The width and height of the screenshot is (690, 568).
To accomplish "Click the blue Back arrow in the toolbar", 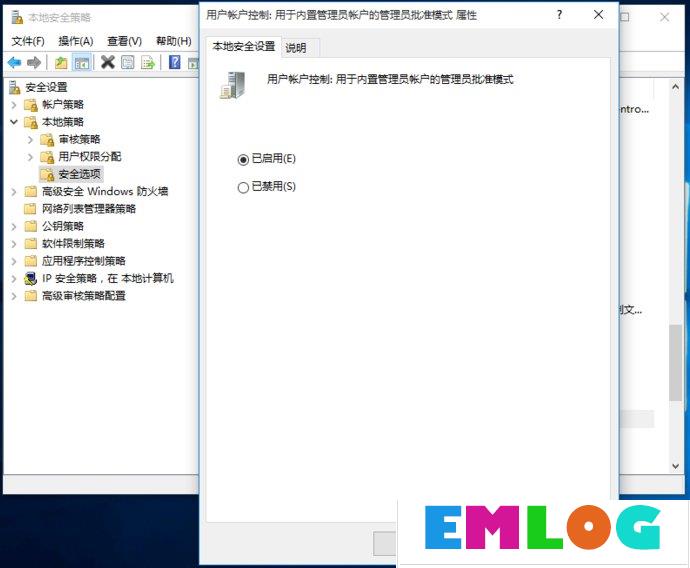I will (x=15, y=62).
